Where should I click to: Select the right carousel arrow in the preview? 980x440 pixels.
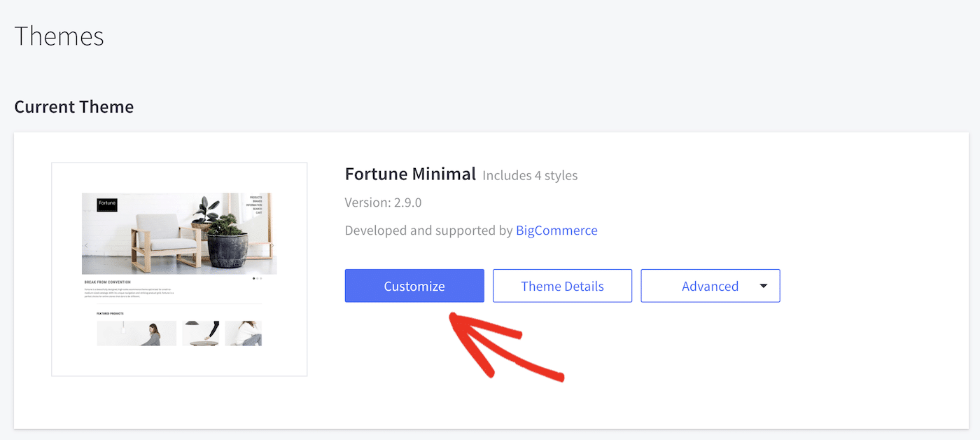(272, 246)
